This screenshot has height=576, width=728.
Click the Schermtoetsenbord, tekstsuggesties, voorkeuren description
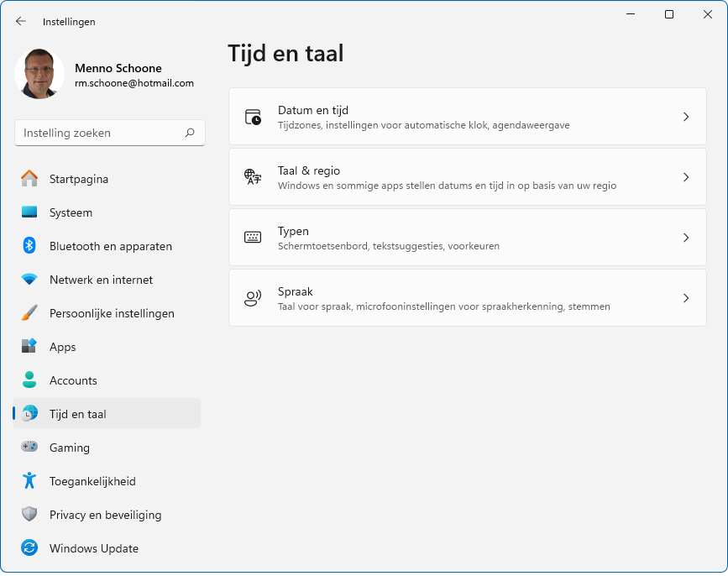(x=389, y=246)
